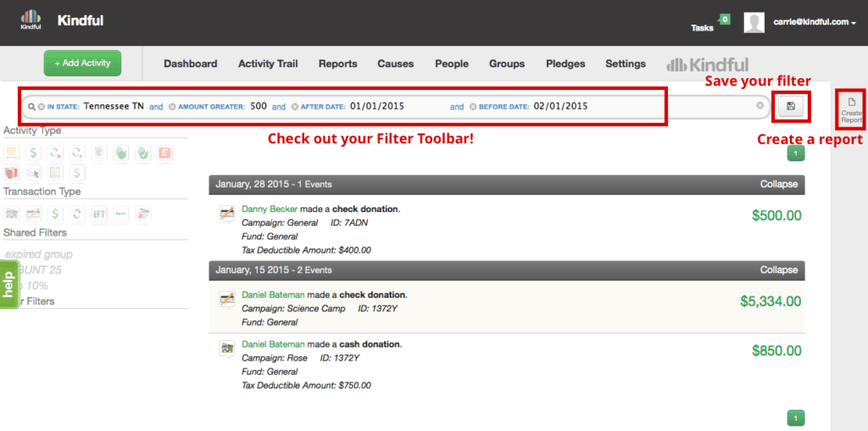Select the clipboard activity type icon

pyautogui.click(x=55, y=173)
